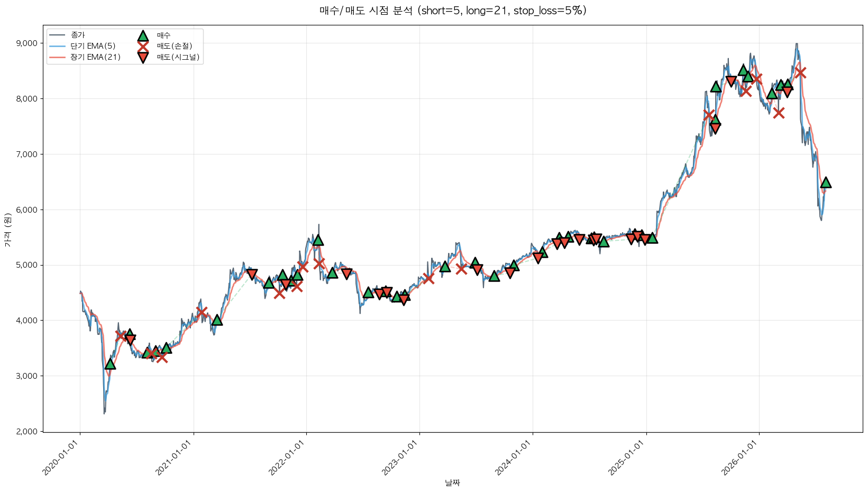The image size is (868, 492).
Task: Click the x-axis date label '2026-01-01'
Action: point(741,457)
